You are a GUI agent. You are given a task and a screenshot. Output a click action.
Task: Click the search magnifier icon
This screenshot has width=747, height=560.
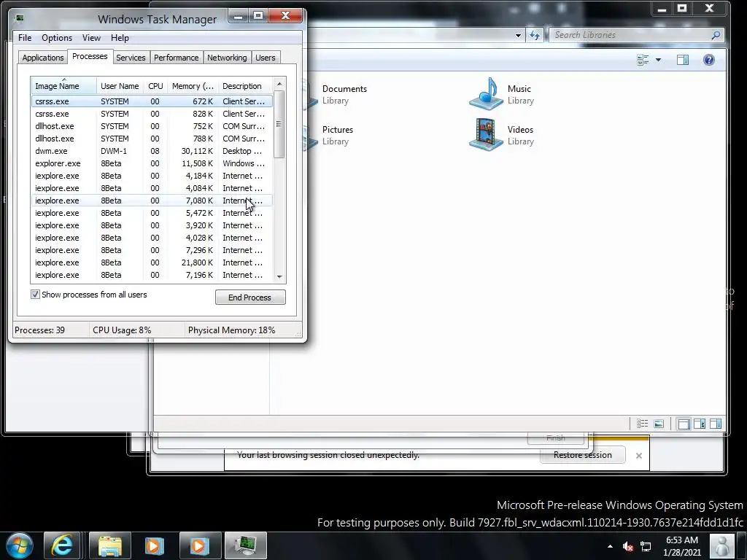pos(715,35)
